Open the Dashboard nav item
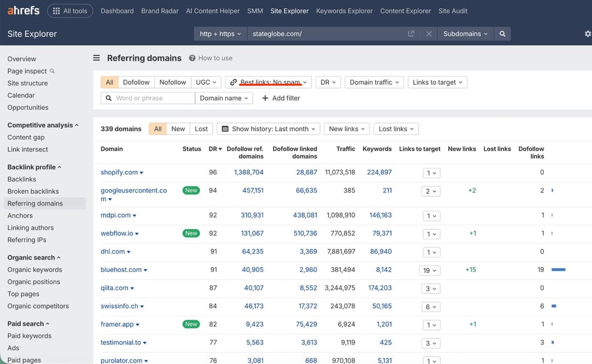This screenshot has width=592, height=364. pyautogui.click(x=117, y=11)
